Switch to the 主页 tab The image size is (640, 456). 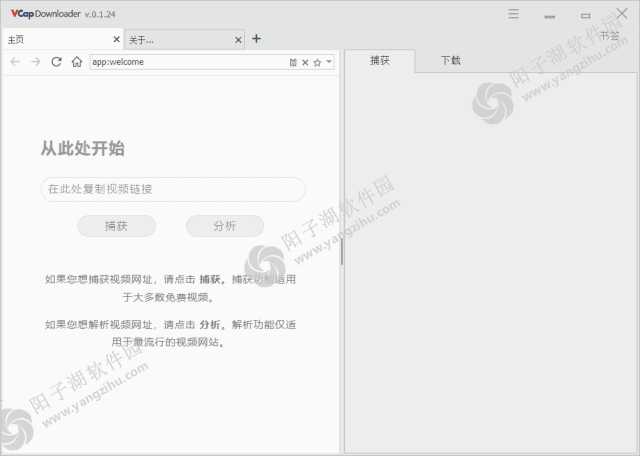(62, 39)
